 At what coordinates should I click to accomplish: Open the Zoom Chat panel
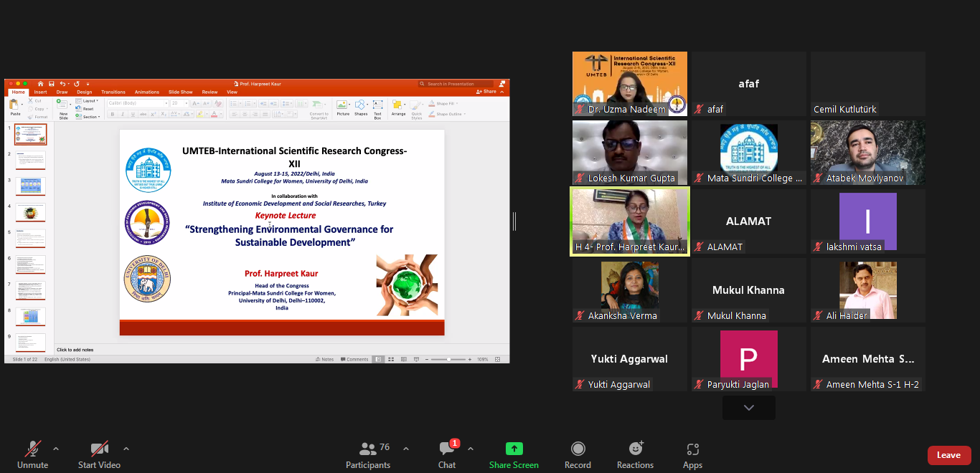447,454
